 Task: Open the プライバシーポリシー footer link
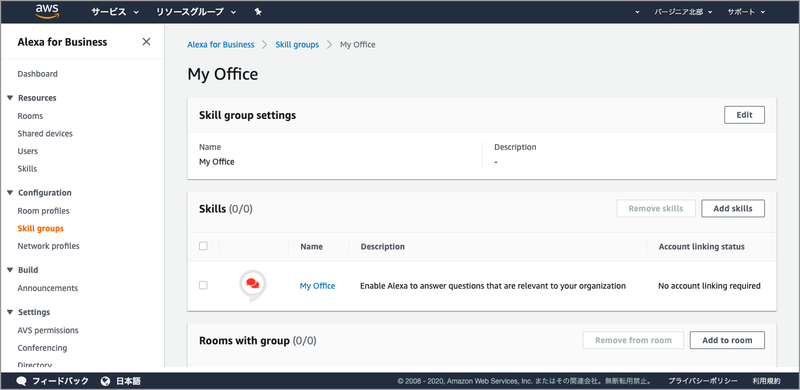tap(703, 381)
